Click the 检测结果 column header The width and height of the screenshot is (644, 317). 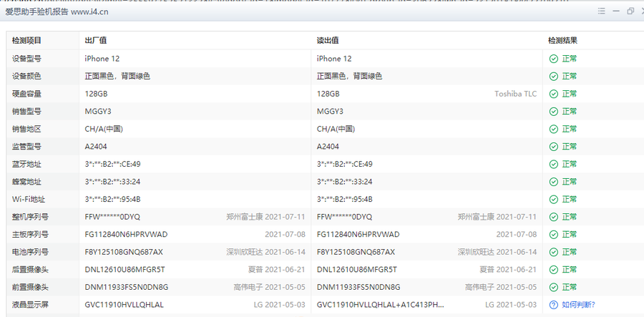[x=562, y=41]
